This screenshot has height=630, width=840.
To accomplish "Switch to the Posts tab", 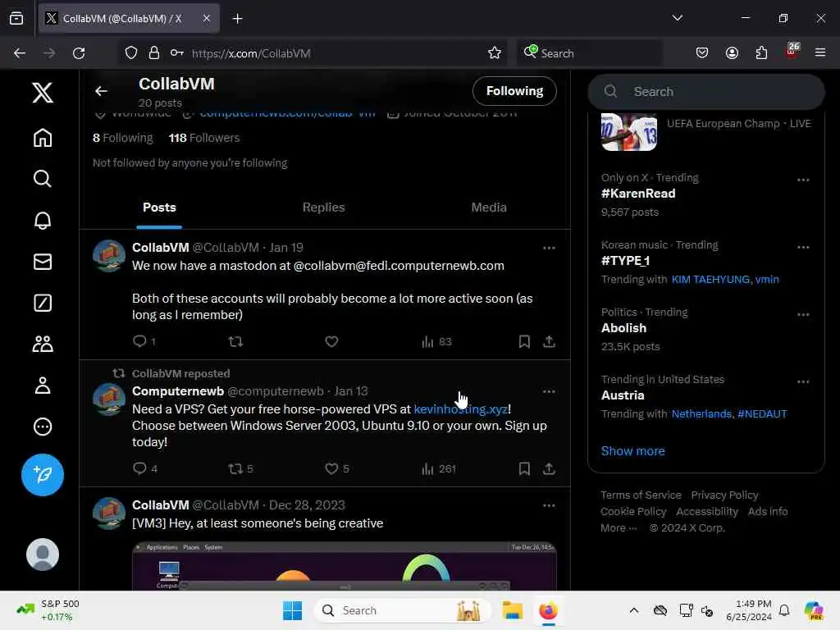I will (x=159, y=208).
